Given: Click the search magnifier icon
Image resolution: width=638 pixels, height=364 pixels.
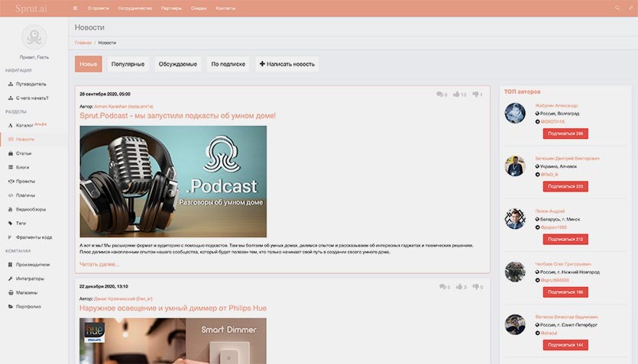Looking at the screenshot, I should 617,8.
